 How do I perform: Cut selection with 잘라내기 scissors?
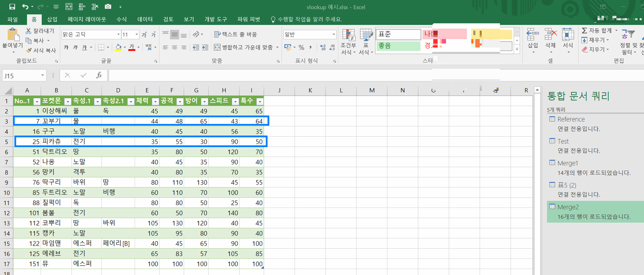[x=40, y=31]
